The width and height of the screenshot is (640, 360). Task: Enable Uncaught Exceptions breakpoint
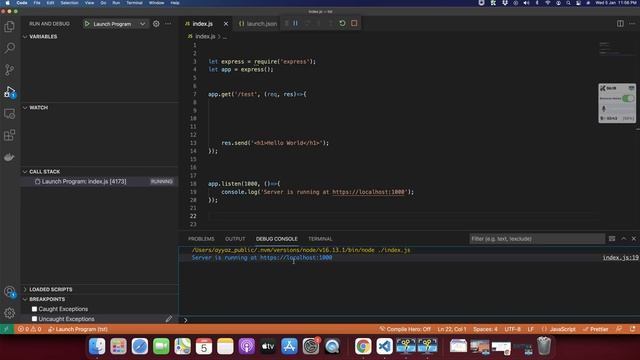click(34, 319)
